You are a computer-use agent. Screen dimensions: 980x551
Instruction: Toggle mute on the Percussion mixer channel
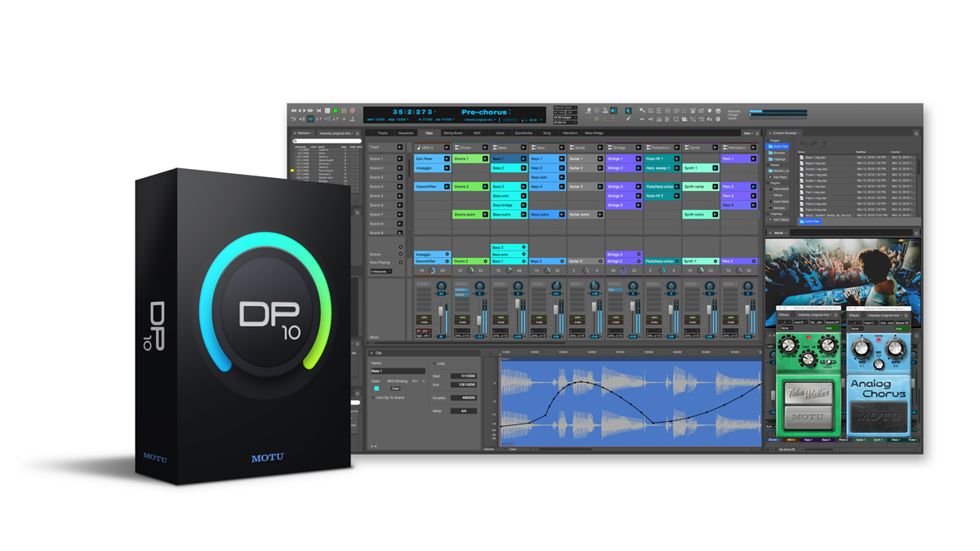pyautogui.click(x=730, y=322)
